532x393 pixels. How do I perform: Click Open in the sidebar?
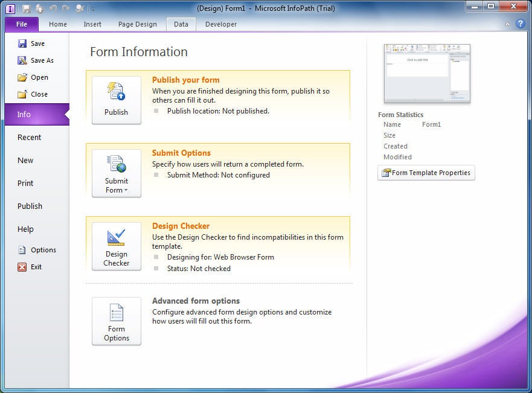coord(37,77)
